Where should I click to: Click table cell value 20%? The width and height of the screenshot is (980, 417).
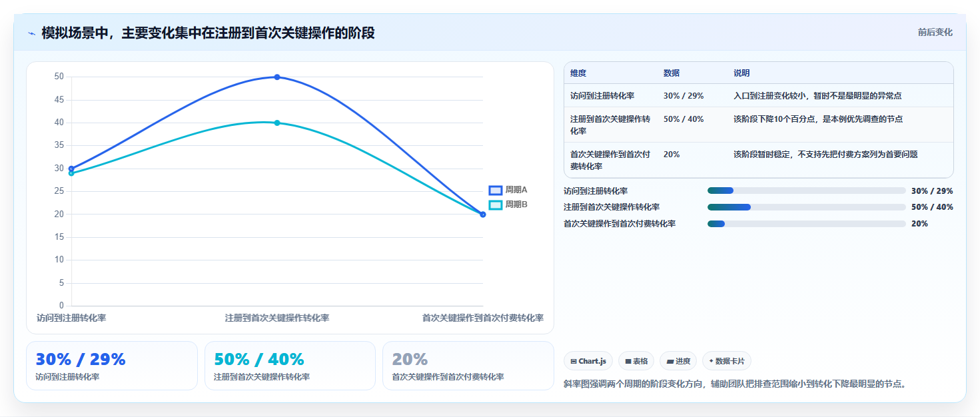(672, 155)
